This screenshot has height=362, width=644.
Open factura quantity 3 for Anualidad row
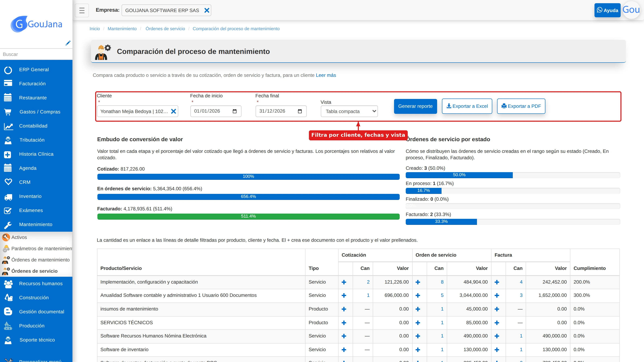(x=521, y=295)
